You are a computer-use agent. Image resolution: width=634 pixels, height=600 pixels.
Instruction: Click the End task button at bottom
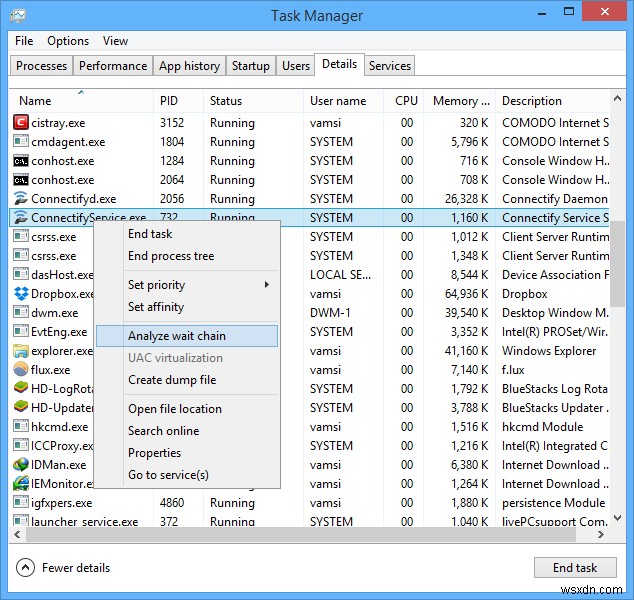575,568
